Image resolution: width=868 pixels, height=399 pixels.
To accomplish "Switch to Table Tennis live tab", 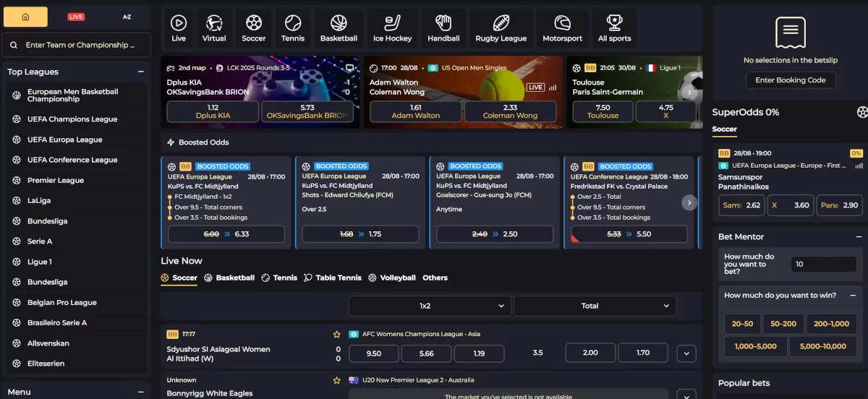I will (333, 278).
